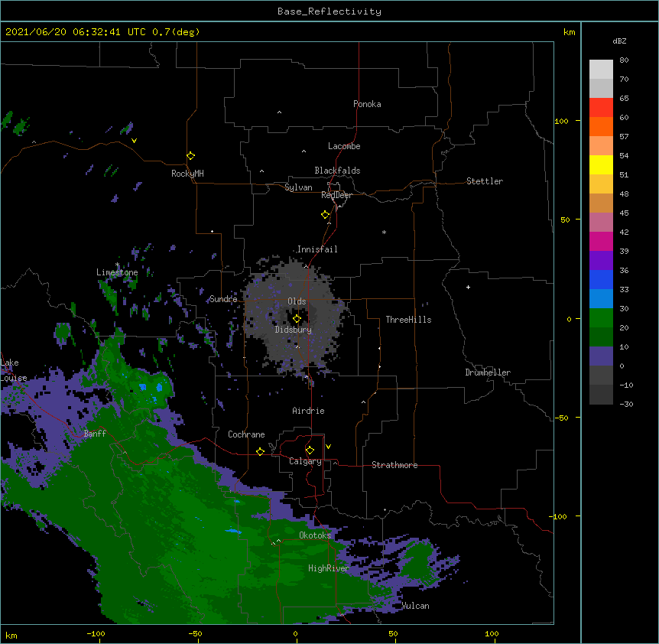The height and width of the screenshot is (644, 659).
Task: Click the Olds city label
Action: (297, 301)
